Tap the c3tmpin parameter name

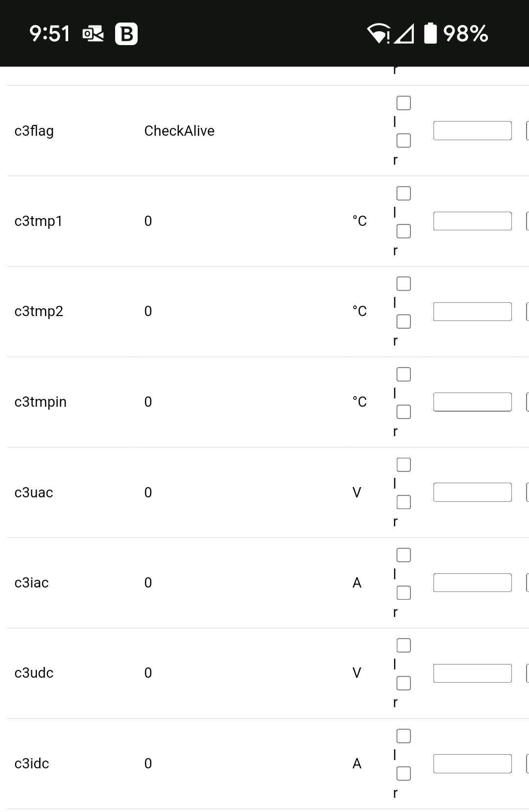[x=41, y=402]
